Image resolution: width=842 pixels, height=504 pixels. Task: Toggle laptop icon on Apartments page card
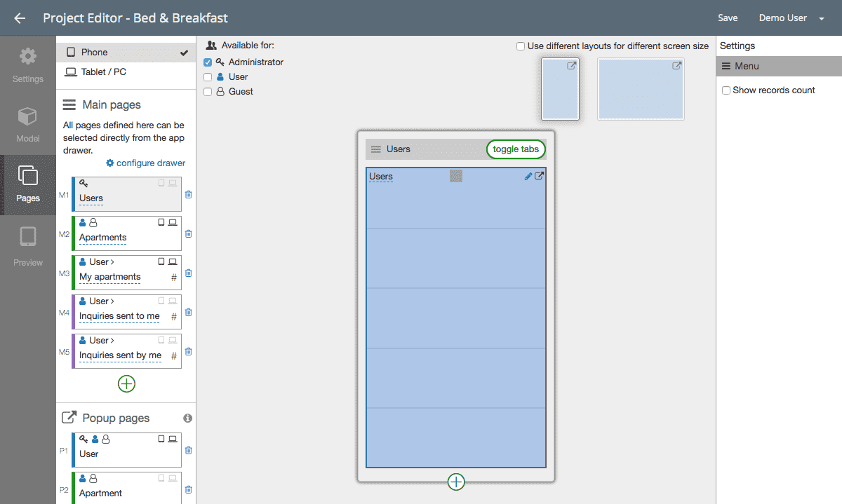click(x=173, y=222)
